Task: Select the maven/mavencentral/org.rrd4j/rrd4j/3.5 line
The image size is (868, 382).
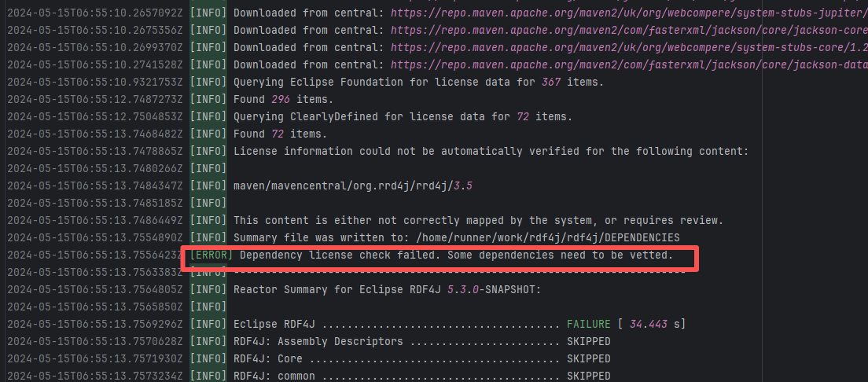Action: coord(352,185)
